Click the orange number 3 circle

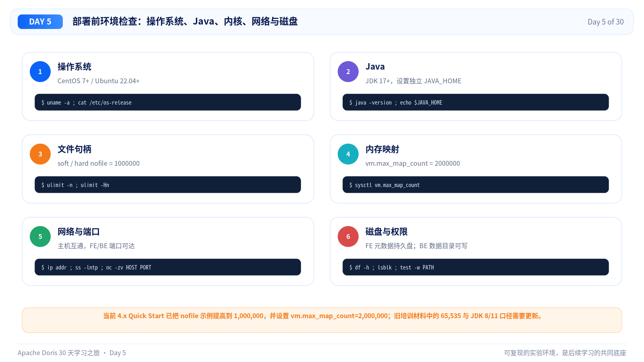[40, 154]
